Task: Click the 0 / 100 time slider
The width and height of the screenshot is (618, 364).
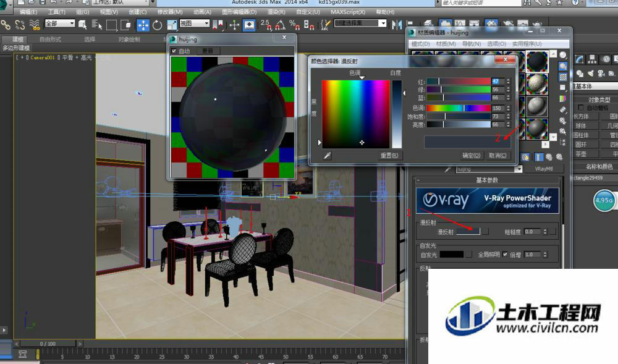Action: (48, 344)
